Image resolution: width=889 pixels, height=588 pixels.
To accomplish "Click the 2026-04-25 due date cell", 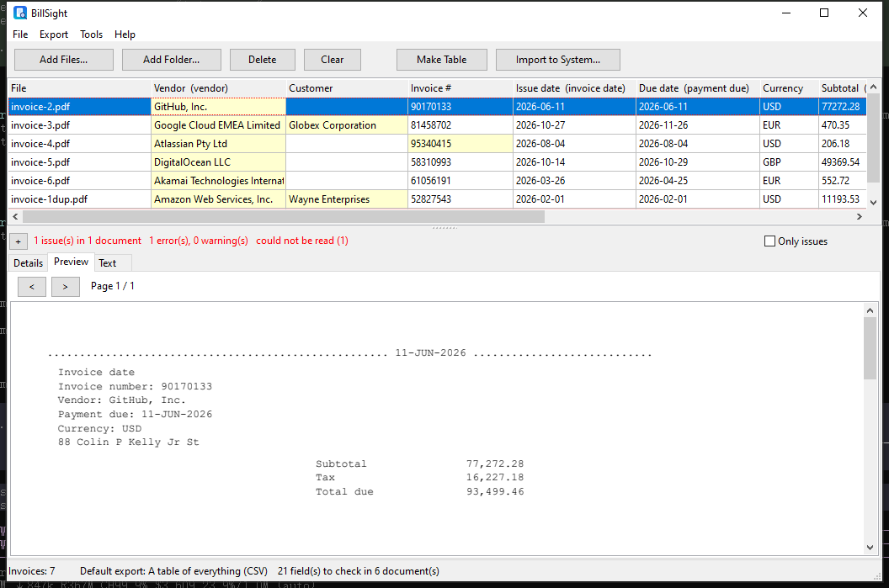I will (x=698, y=181).
